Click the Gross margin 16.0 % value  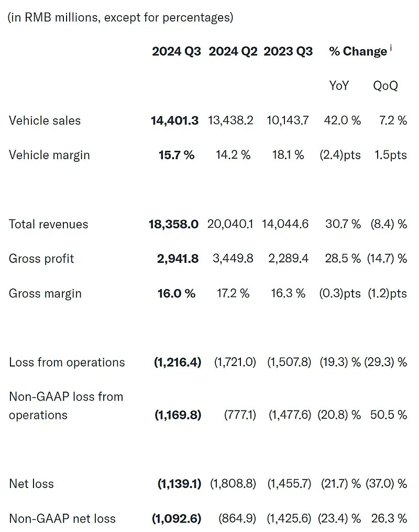(177, 293)
